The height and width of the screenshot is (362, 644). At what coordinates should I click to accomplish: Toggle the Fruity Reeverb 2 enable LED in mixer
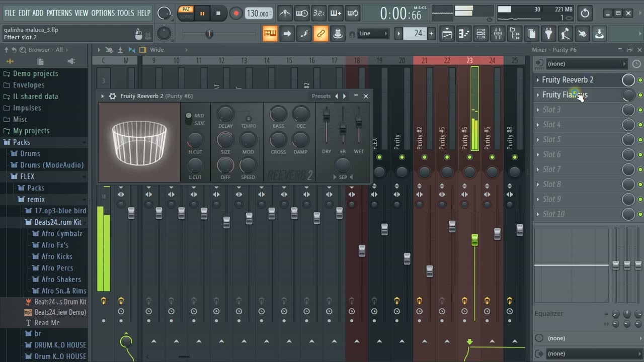click(640, 80)
